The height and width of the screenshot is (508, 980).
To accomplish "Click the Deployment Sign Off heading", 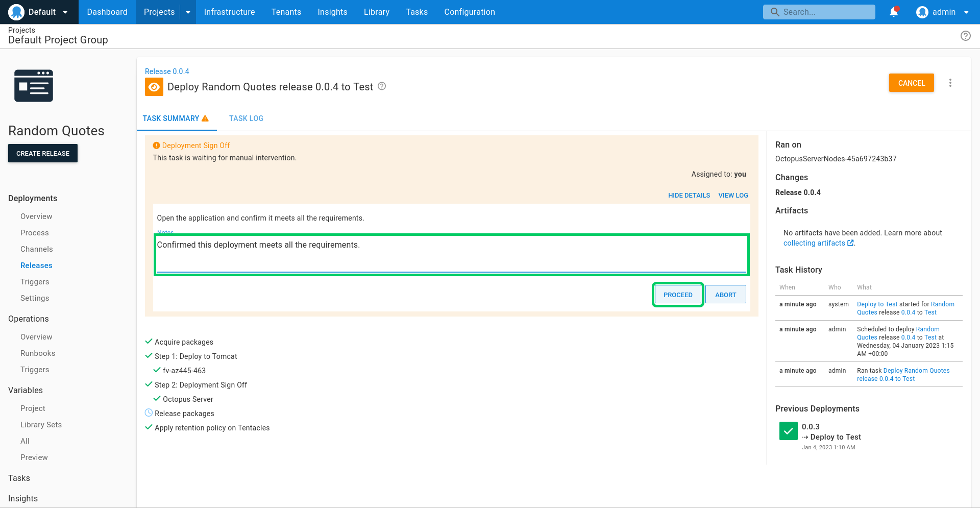I will click(x=195, y=146).
